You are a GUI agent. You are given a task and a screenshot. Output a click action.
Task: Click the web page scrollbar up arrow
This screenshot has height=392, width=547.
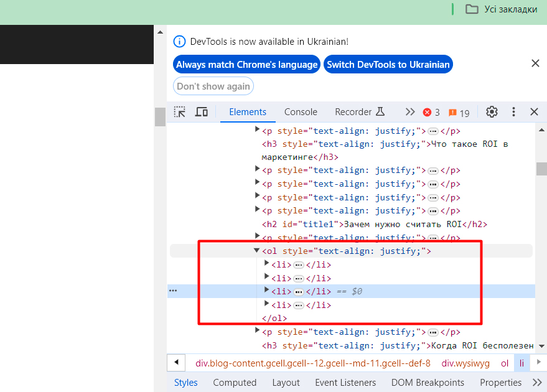click(160, 32)
